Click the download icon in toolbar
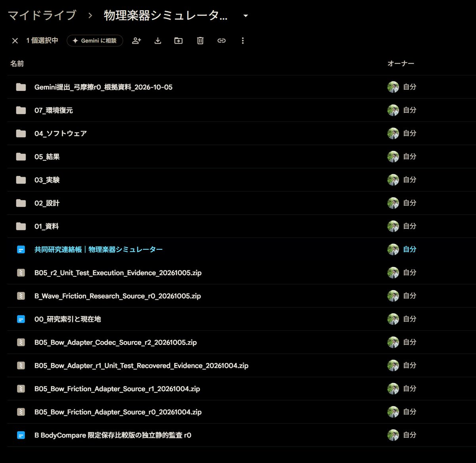This screenshot has width=476, height=463. tap(158, 41)
